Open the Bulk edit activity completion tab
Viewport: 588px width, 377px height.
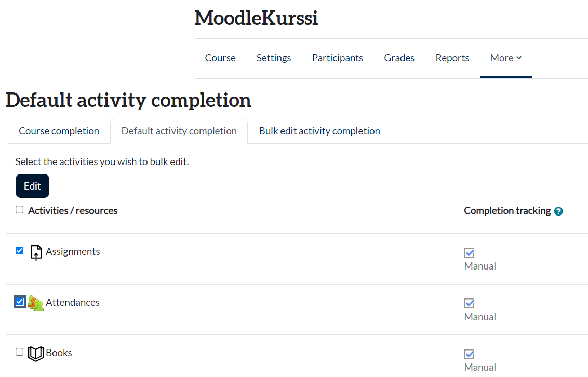(x=319, y=131)
